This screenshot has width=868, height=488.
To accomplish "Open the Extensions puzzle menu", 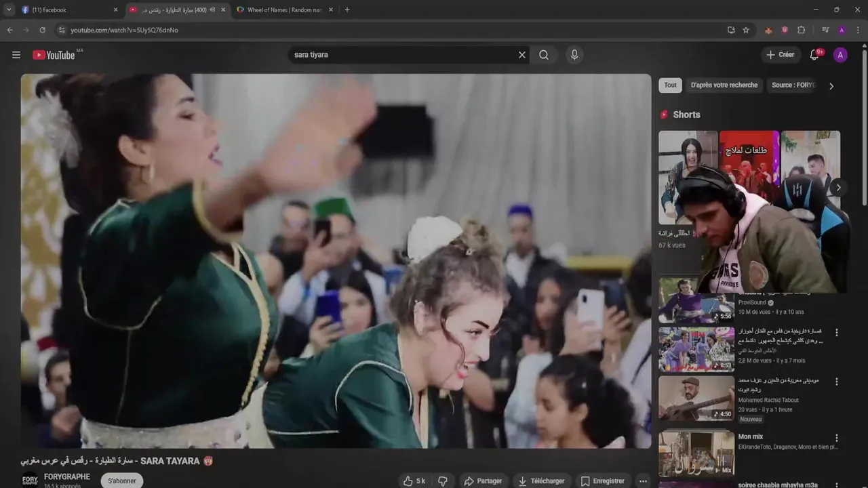I will [x=801, y=30].
